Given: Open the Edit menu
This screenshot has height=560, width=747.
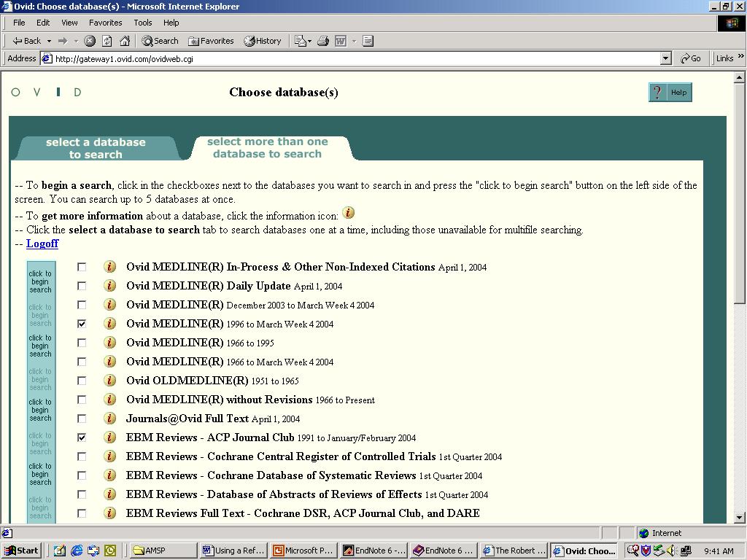Looking at the screenshot, I should click(43, 23).
